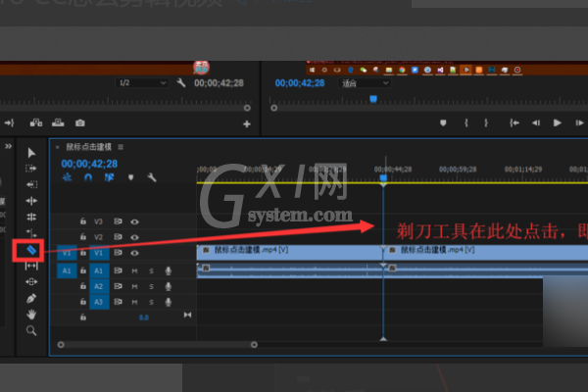Image resolution: width=588 pixels, height=392 pixels.
Task: Open the 1/2 playback resolution dropdown
Action: coord(141,83)
